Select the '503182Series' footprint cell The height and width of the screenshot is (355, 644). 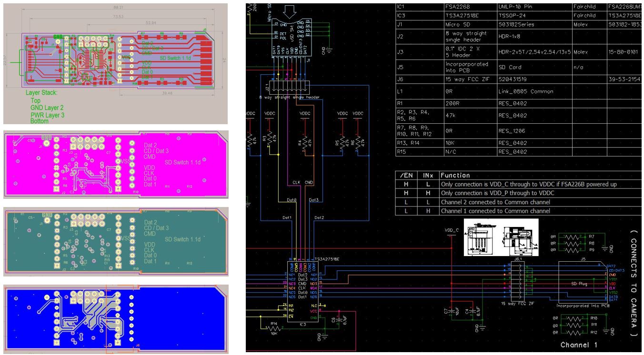(516, 24)
